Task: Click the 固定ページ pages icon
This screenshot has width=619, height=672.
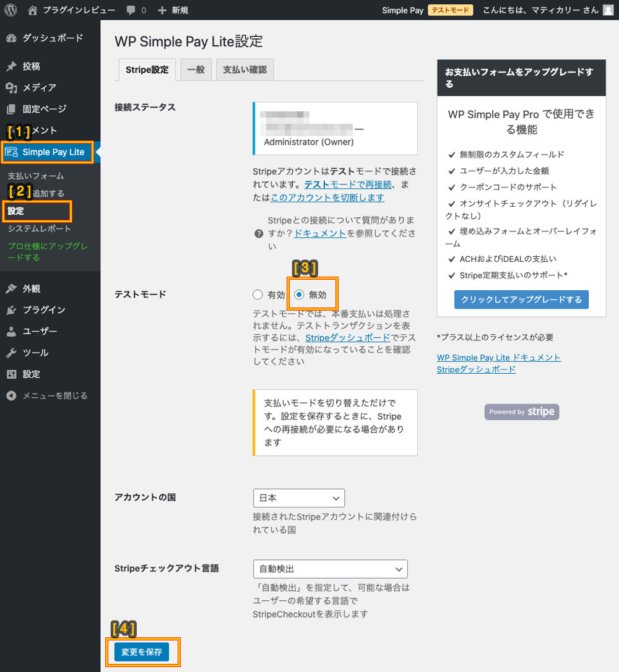Action: (12, 110)
